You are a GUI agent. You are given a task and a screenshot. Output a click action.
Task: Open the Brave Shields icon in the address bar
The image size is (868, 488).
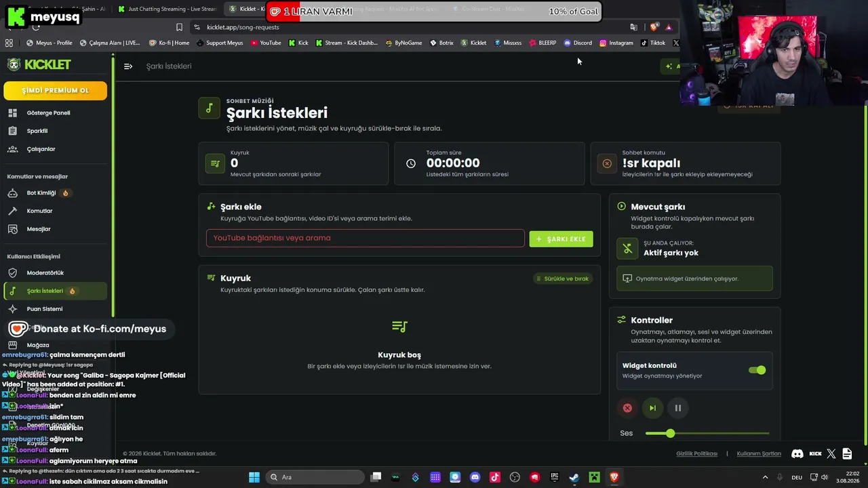click(654, 27)
